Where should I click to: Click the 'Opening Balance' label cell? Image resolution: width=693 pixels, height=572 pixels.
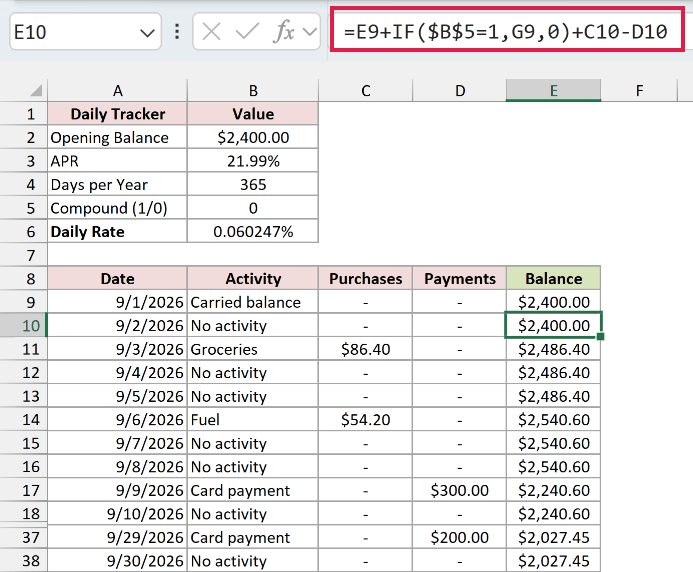click(118, 137)
